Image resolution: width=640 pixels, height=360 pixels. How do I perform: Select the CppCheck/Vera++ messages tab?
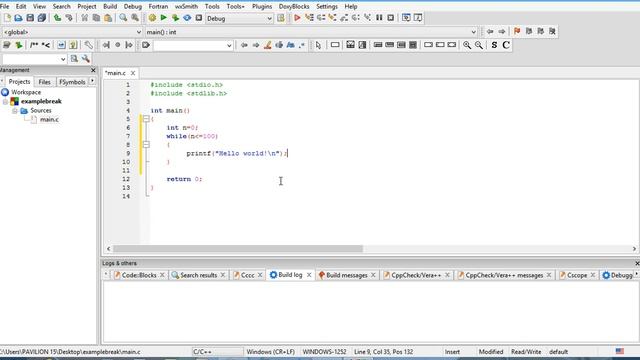click(504, 275)
